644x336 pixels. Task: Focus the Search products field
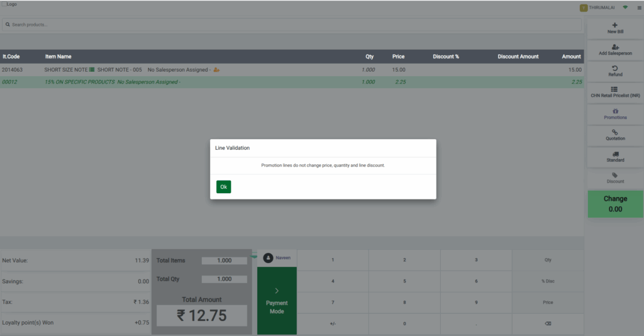pos(292,25)
